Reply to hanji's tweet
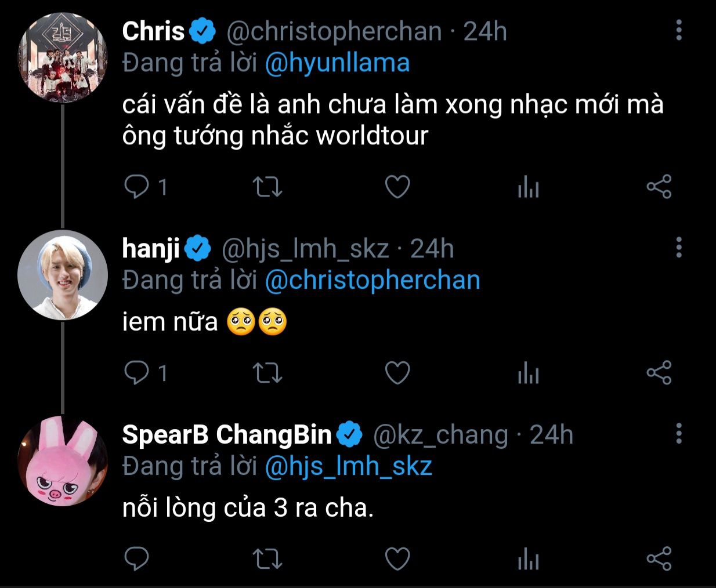 [x=137, y=373]
